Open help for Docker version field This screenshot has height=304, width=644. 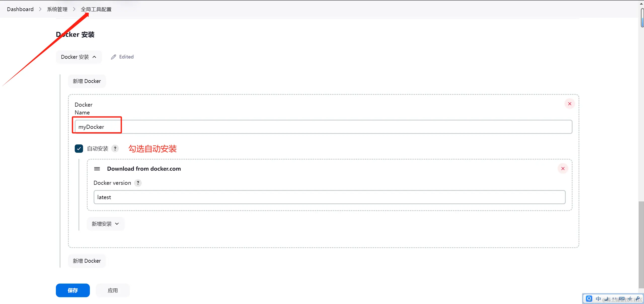(138, 183)
